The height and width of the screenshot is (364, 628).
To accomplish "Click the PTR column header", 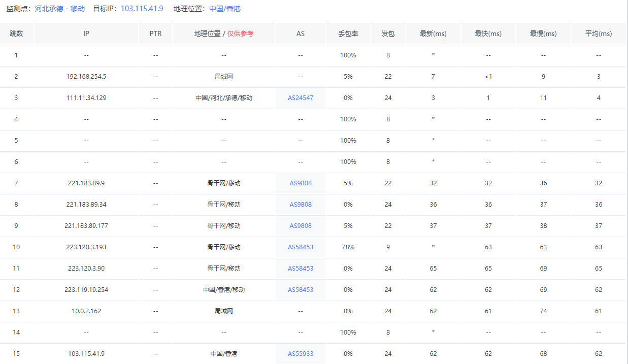I will tap(155, 34).
